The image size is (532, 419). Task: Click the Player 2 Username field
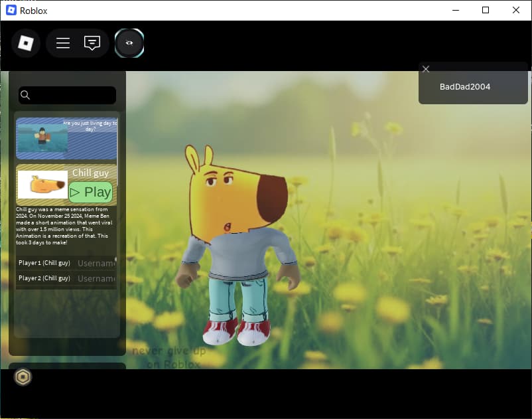(96, 278)
